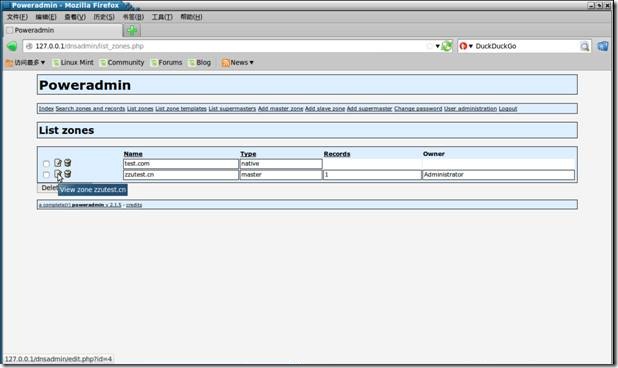The image size is (618, 368).
Task: Click the edit icon for test.com zone
Action: pos(58,163)
